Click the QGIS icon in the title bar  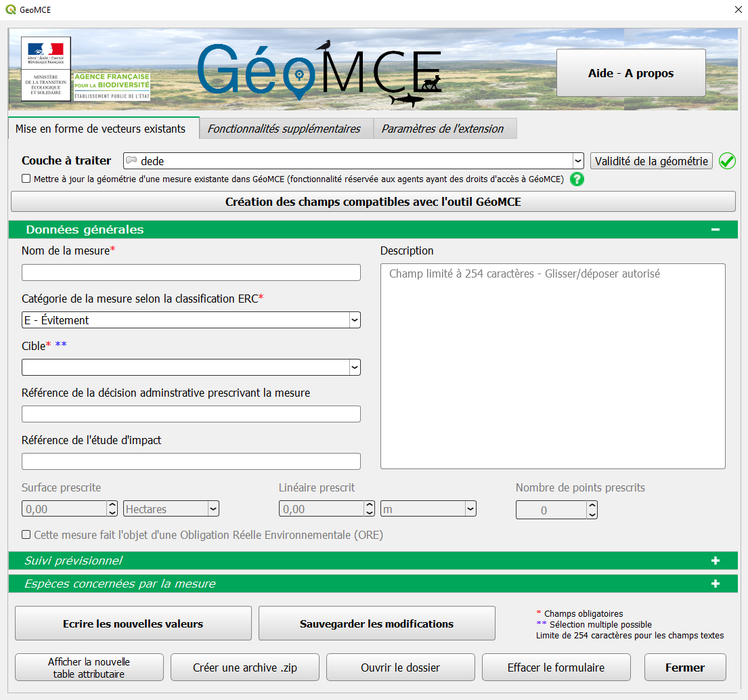click(11, 9)
